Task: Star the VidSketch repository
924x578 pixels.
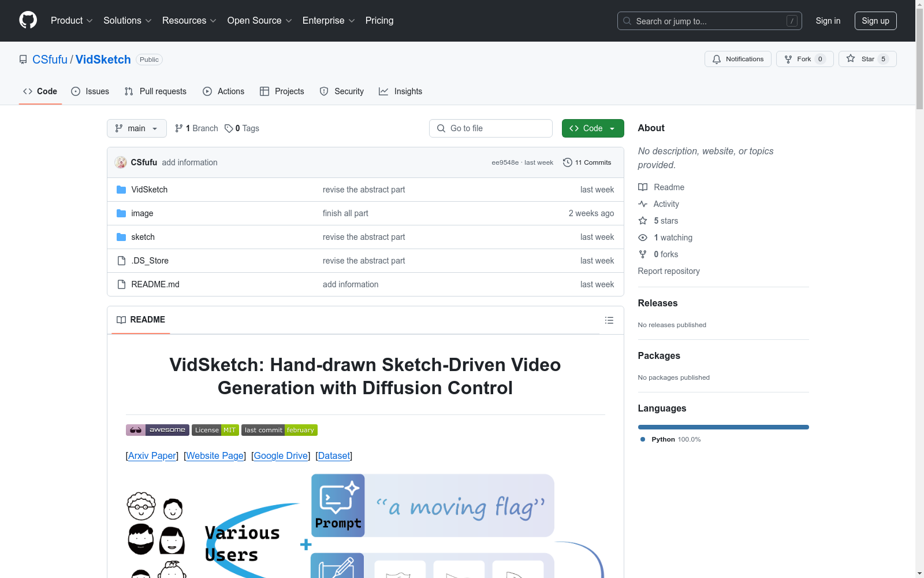Action: (x=867, y=59)
